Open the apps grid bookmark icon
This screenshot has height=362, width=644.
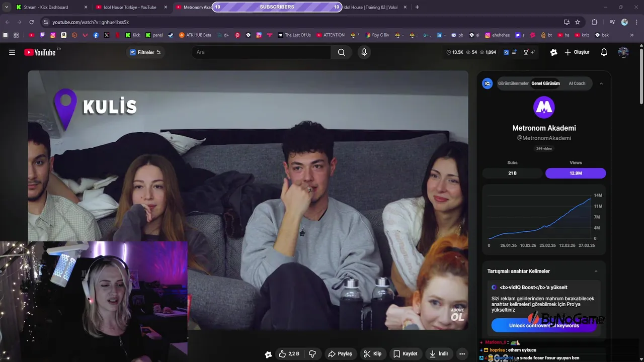pyautogui.click(x=16, y=35)
